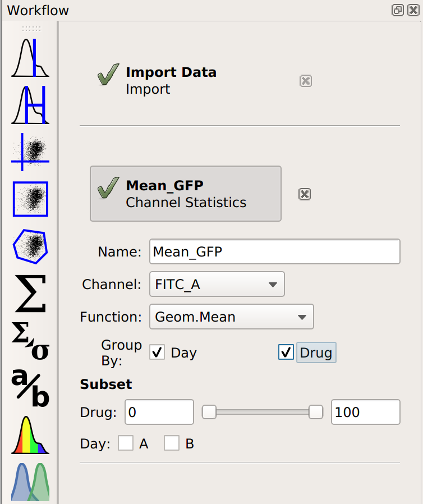423x504 pixels.
Task: Select the Rectangle 2D gate icon
Action: pos(30,199)
